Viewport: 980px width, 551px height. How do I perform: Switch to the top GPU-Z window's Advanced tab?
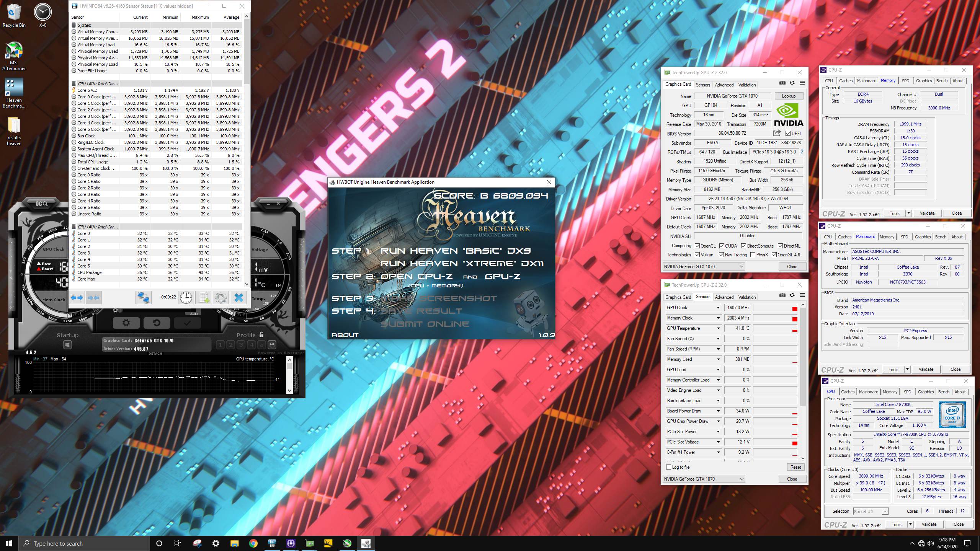pos(724,85)
